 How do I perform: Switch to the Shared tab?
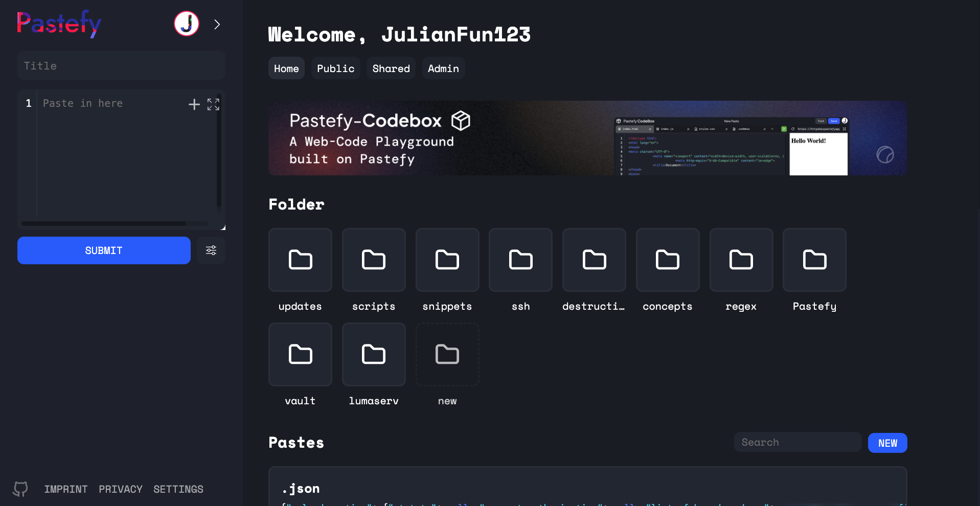(x=391, y=68)
